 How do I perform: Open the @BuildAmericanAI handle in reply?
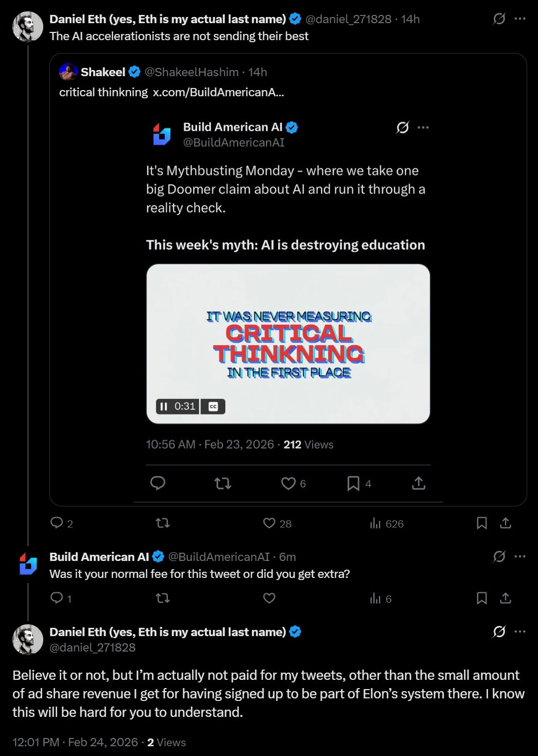coord(219,557)
